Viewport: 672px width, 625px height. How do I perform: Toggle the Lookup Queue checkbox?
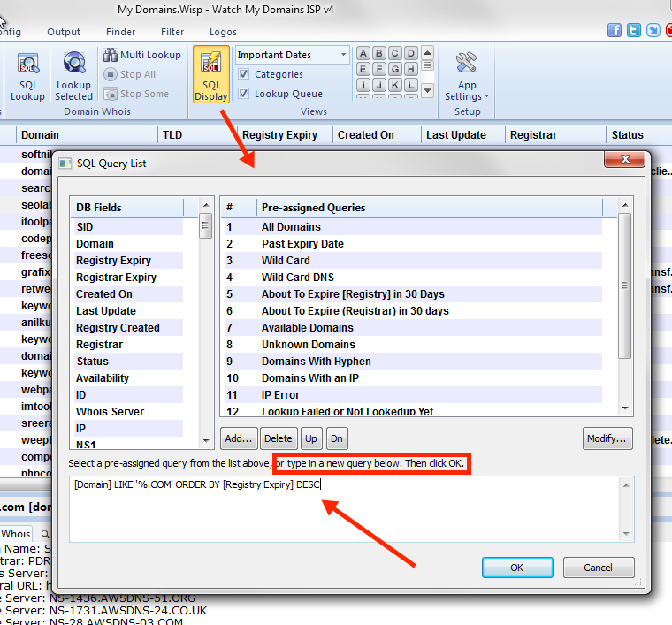[243, 94]
